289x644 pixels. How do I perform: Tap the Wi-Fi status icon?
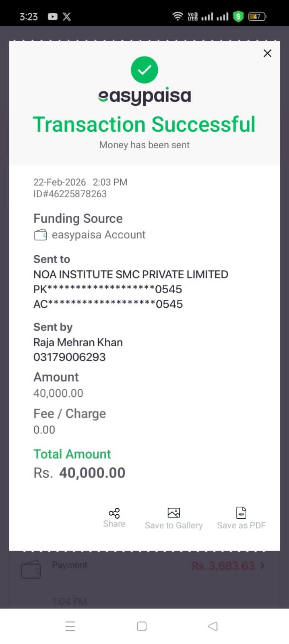tap(178, 17)
